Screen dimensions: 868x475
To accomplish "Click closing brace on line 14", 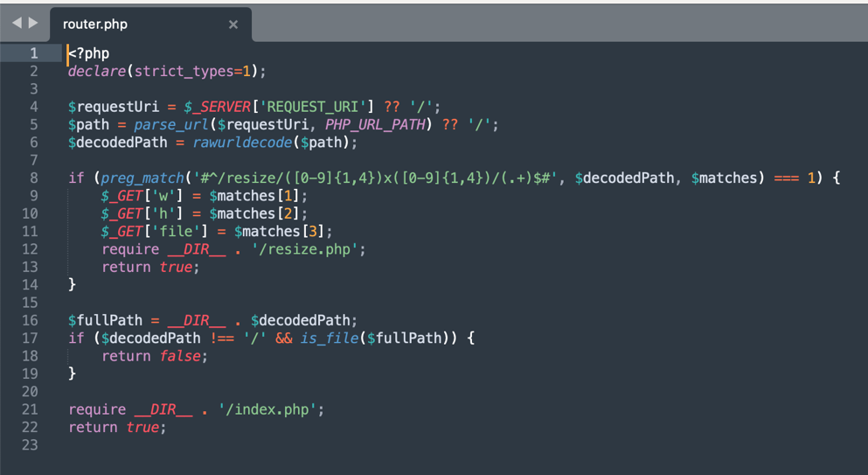I will (x=72, y=285).
